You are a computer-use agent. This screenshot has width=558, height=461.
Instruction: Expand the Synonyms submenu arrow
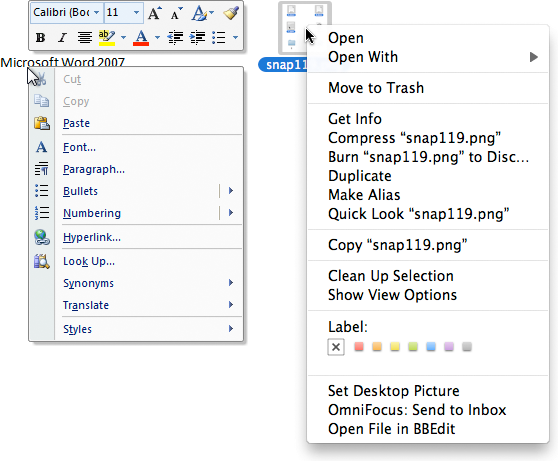(x=231, y=283)
